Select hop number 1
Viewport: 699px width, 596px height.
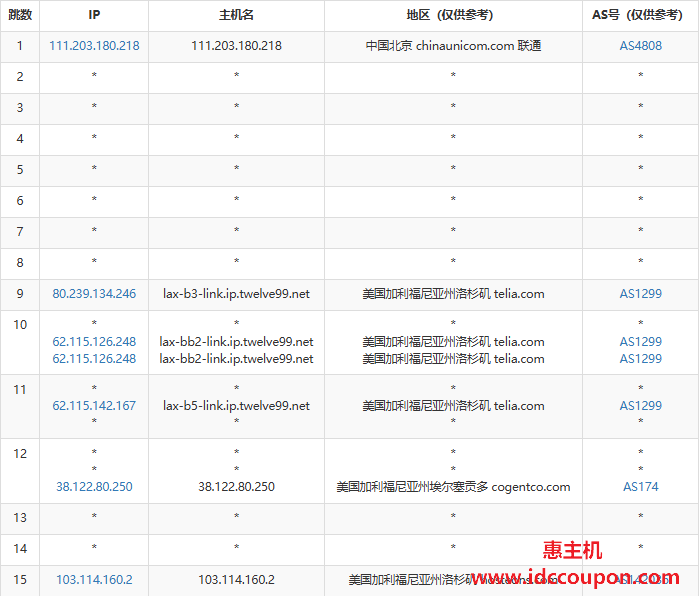click(20, 46)
